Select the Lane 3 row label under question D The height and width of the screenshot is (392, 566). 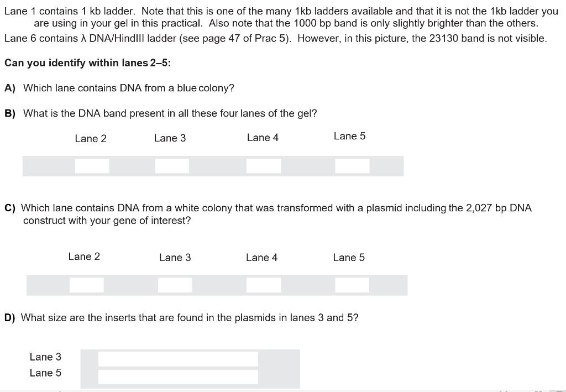[x=45, y=357]
